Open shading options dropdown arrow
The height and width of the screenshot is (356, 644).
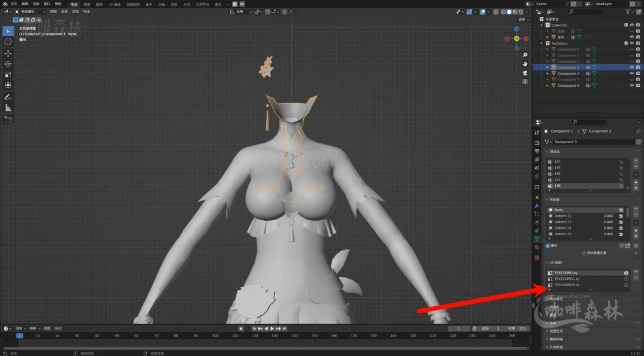[x=527, y=12]
